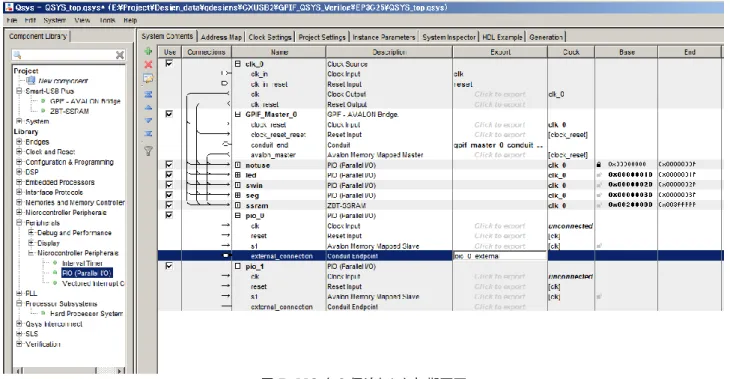Expand the Bridges library category
The width and height of the screenshot is (730, 379).
click(19, 142)
